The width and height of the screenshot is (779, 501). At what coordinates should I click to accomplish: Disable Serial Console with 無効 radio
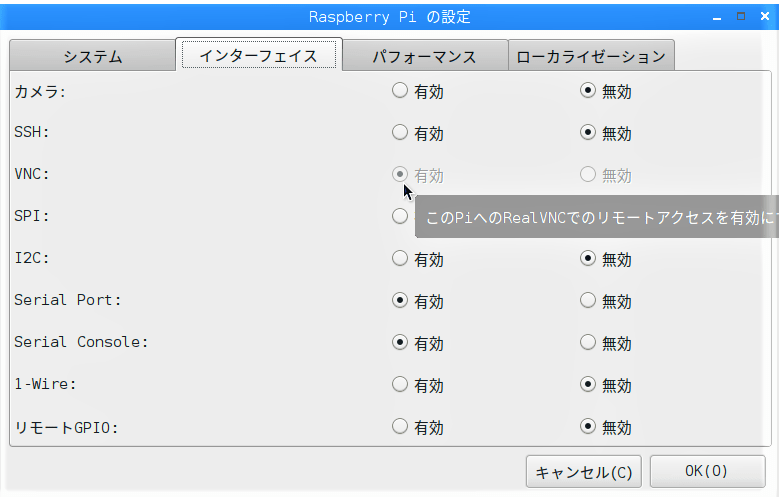click(x=588, y=342)
